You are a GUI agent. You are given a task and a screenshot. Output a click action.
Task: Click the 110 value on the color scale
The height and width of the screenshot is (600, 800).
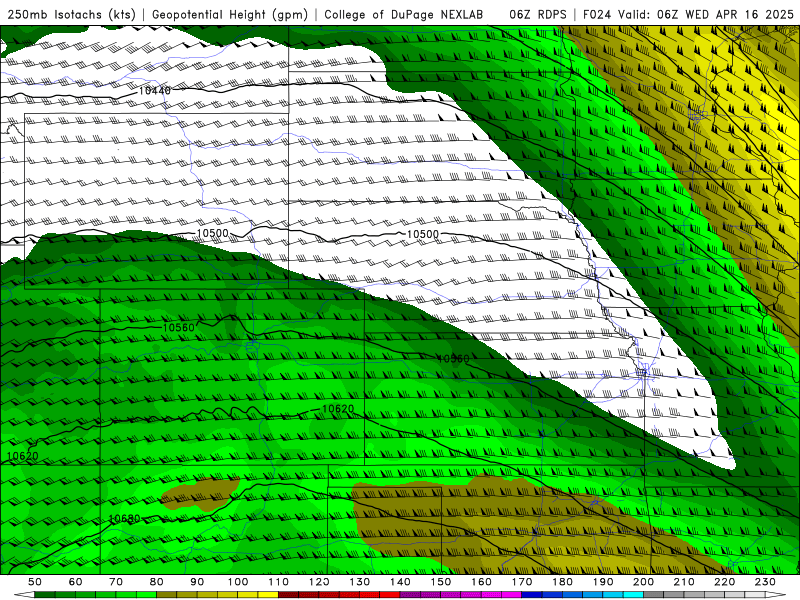(x=279, y=582)
